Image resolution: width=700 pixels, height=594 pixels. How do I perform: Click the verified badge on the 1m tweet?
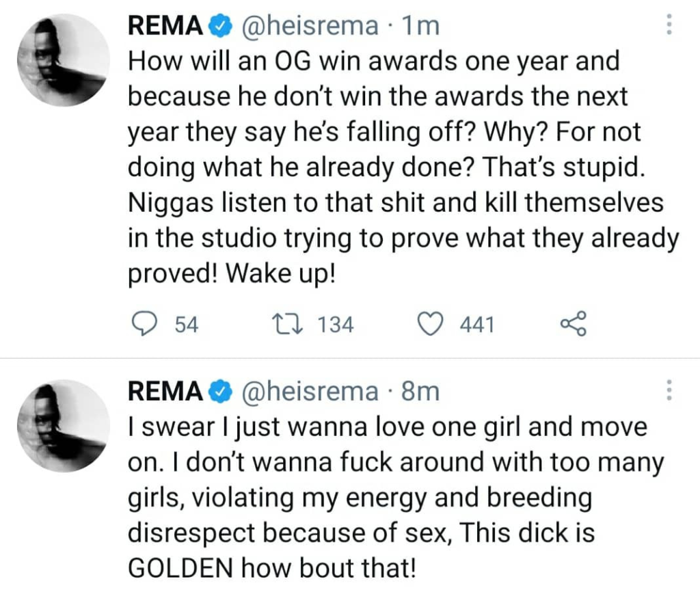pyautogui.click(x=219, y=27)
